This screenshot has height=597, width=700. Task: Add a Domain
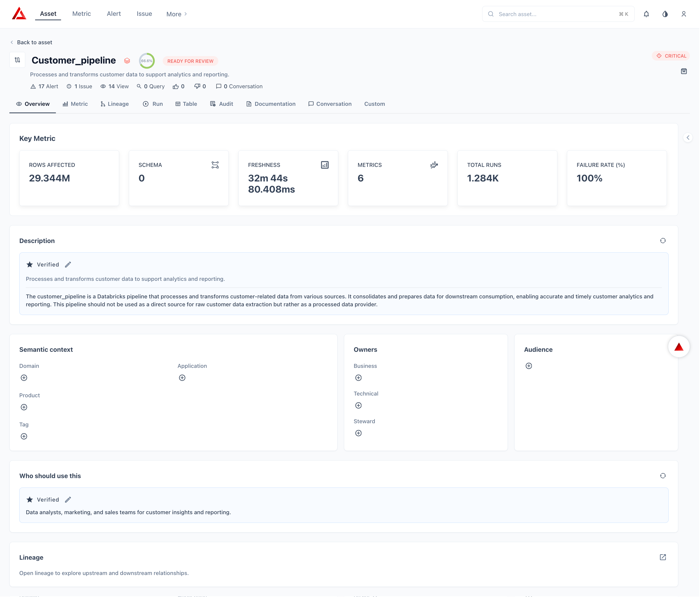click(24, 378)
